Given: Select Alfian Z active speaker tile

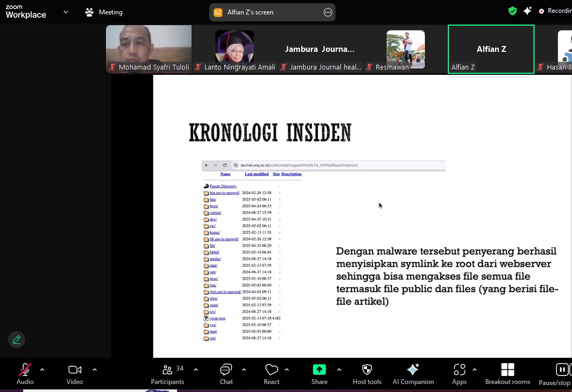Looking at the screenshot, I should [491, 49].
